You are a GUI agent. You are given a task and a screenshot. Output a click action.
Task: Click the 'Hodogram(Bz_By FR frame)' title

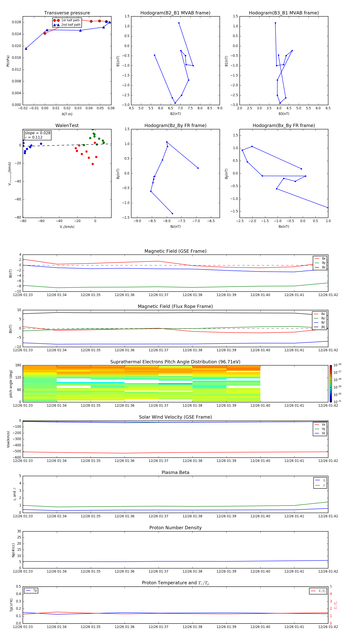pyautogui.click(x=175, y=125)
